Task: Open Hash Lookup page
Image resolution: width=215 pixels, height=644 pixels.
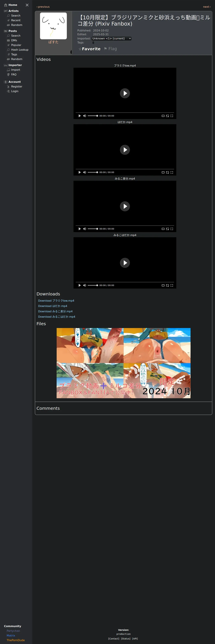Action: pos(20,50)
